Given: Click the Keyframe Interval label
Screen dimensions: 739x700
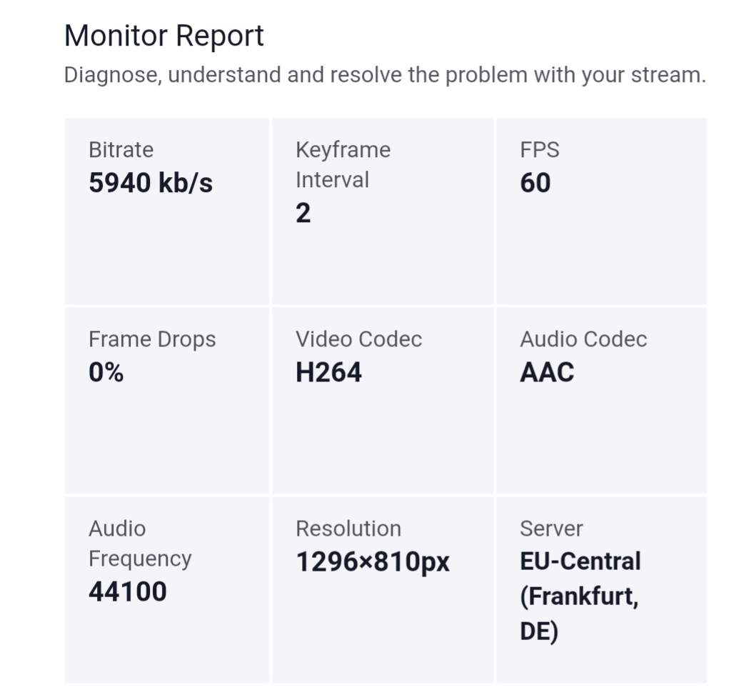Looking at the screenshot, I should (x=343, y=164).
